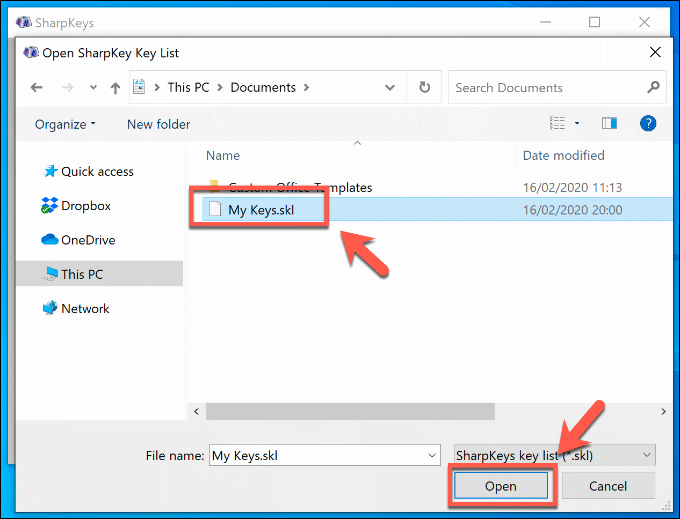Click the OneDrive cloud icon
This screenshot has width=680, height=519.
(49, 239)
